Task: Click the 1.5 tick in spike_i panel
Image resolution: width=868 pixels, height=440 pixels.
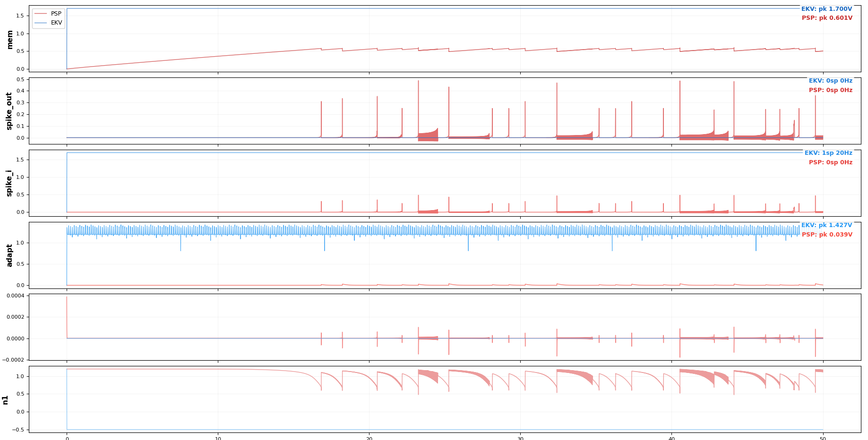Action: 20,160
